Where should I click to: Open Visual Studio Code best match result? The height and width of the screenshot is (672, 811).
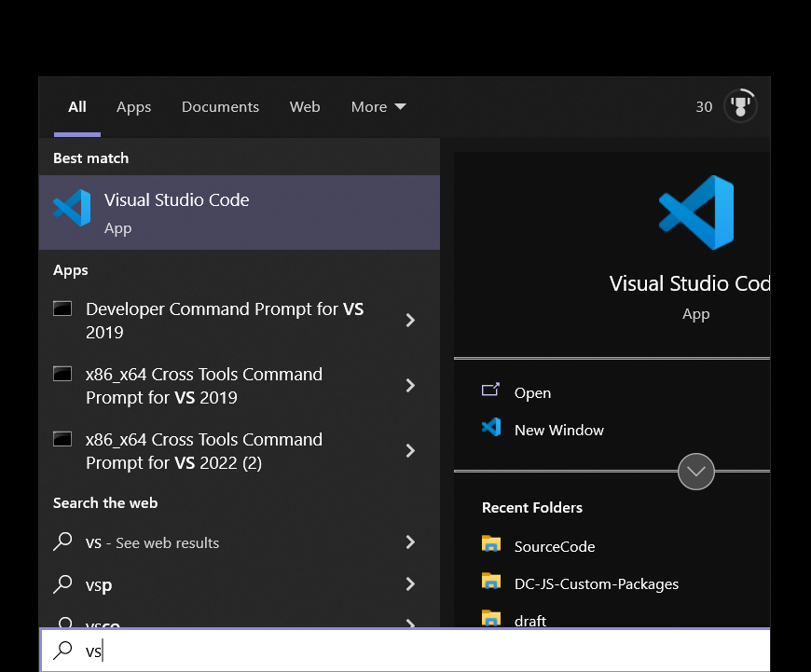pyautogui.click(x=239, y=213)
